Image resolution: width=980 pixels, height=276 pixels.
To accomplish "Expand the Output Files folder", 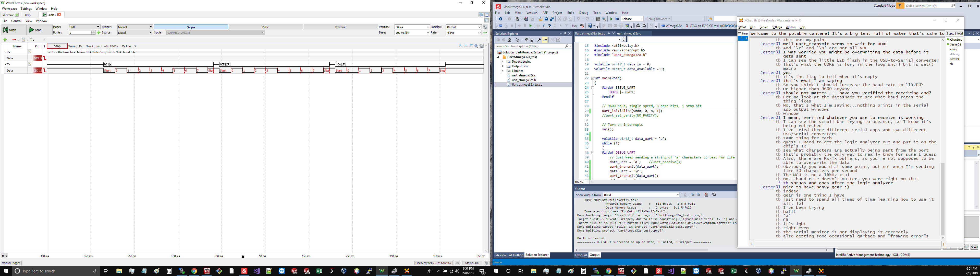I will click(502, 66).
